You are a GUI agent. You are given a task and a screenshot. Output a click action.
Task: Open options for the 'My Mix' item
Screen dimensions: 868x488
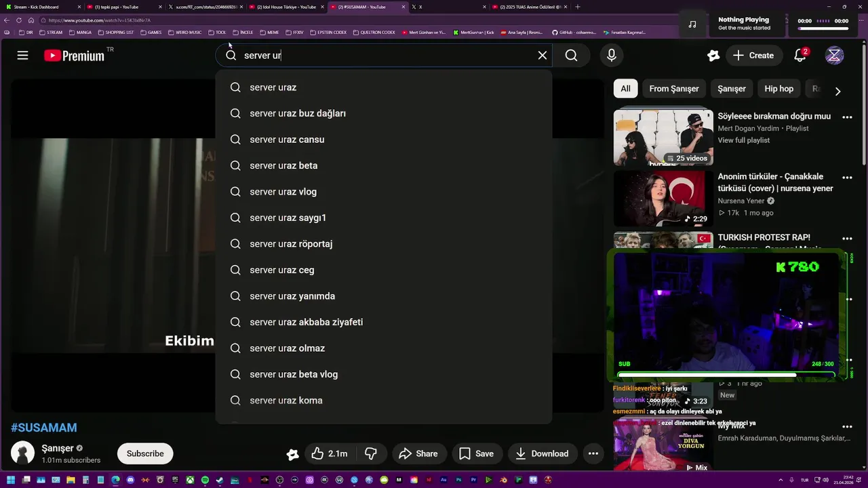click(847, 427)
